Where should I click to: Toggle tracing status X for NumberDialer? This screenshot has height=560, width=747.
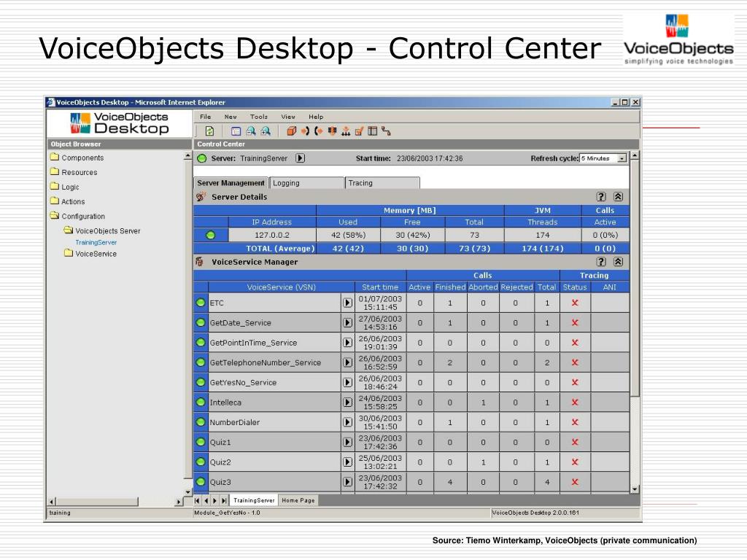coord(575,422)
